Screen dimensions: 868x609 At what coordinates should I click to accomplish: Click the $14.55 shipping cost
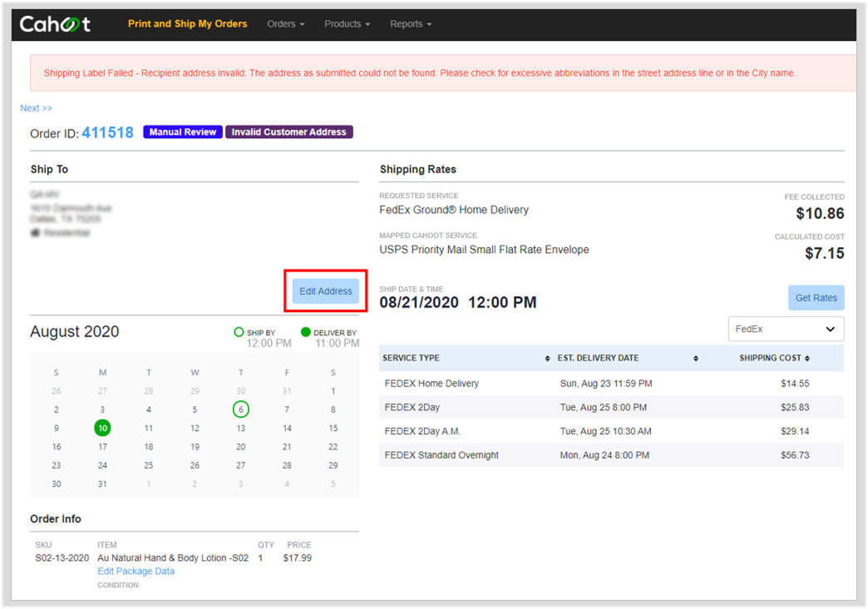click(x=795, y=384)
